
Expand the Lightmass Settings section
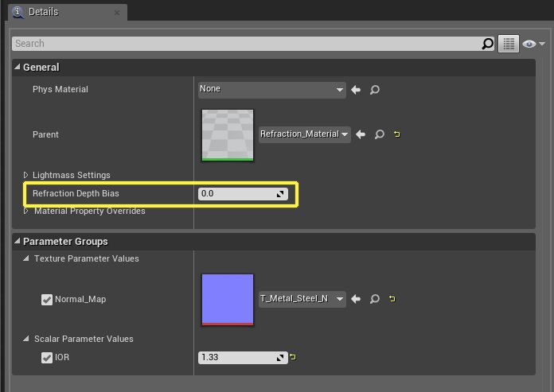[26, 175]
